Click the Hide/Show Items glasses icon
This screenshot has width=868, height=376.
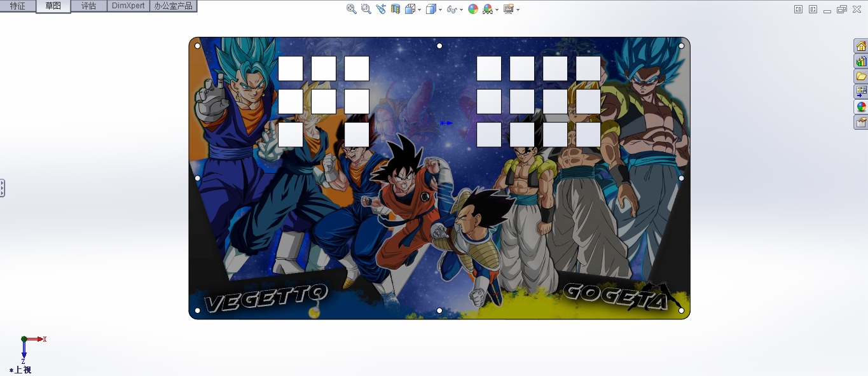tap(451, 9)
